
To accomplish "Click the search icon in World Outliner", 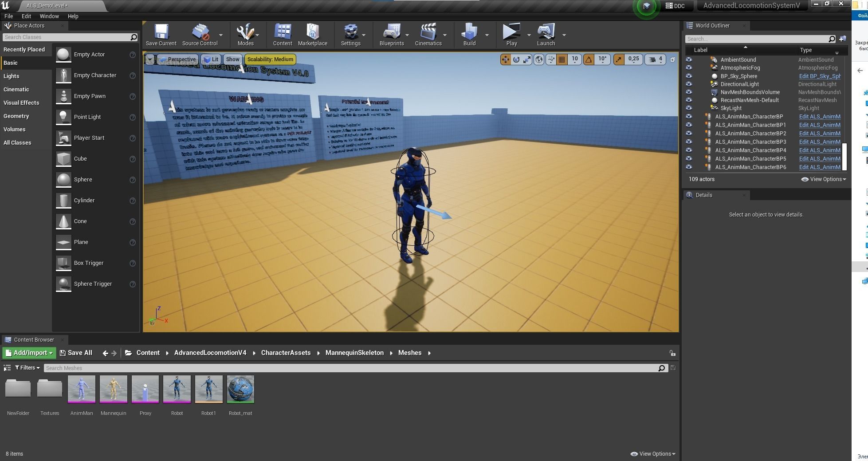I will (x=832, y=39).
